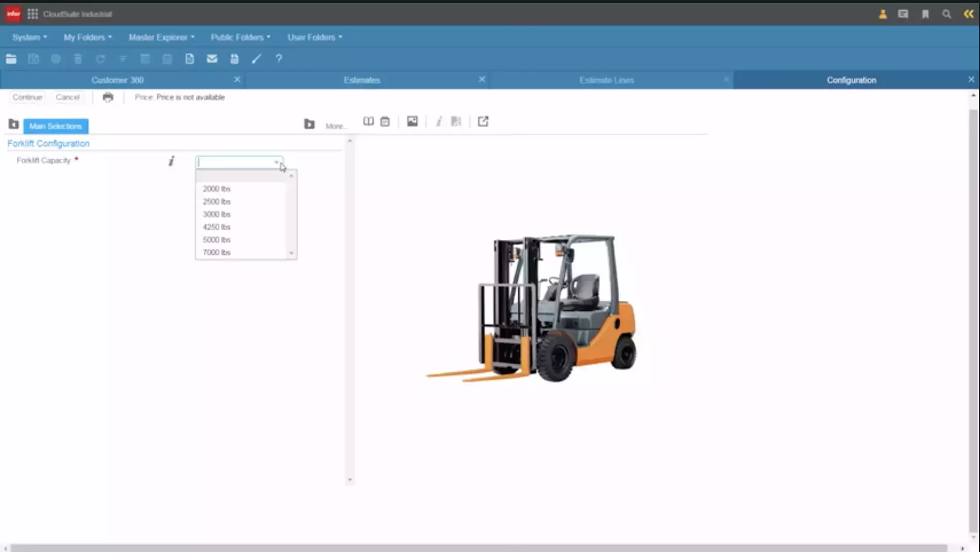Click the envelope email icon in the toolbar

click(x=212, y=59)
